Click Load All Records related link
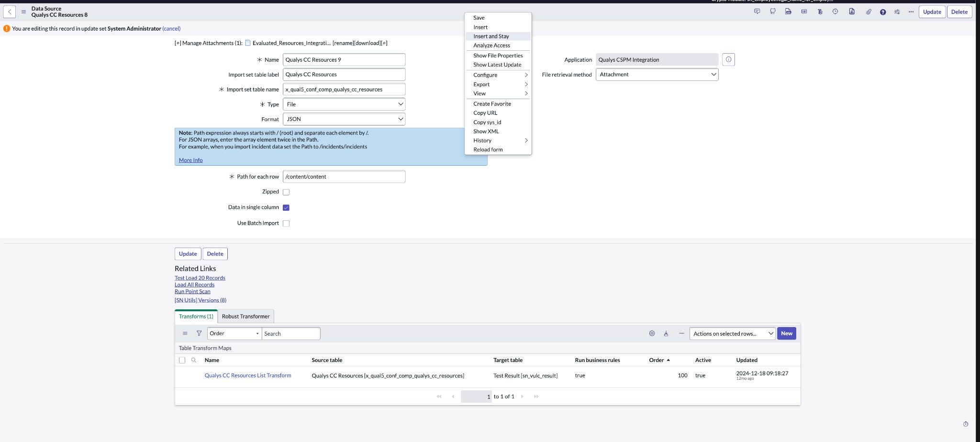The width and height of the screenshot is (980, 442). (194, 284)
